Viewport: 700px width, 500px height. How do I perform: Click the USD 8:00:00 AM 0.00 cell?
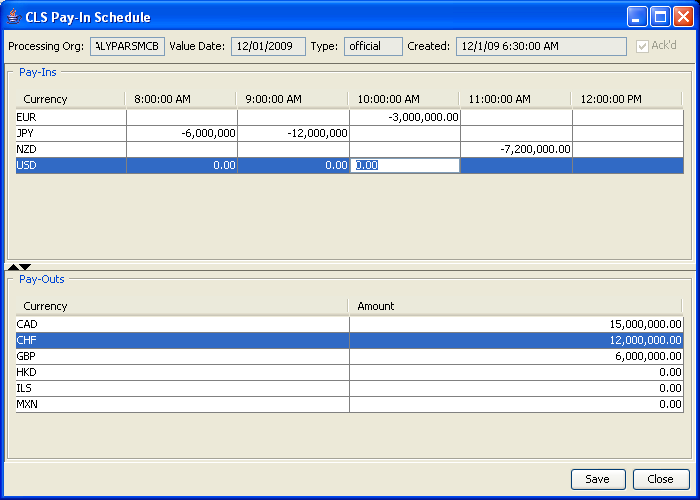[182, 165]
